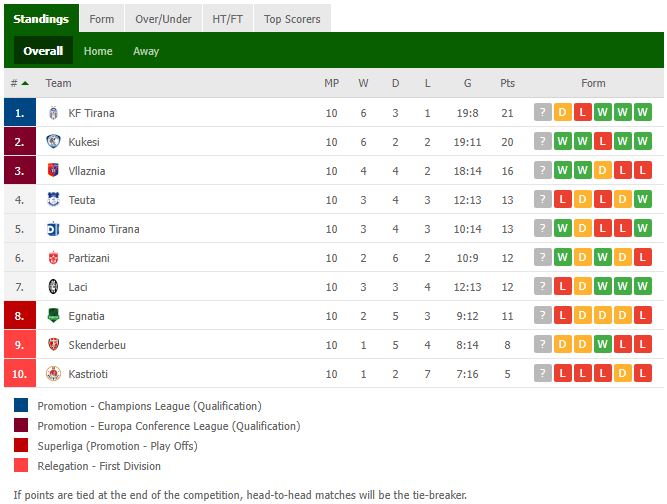Screen dimensions: 667x504
Task: Open the Top Scorers tab
Action: pyautogui.click(x=292, y=19)
